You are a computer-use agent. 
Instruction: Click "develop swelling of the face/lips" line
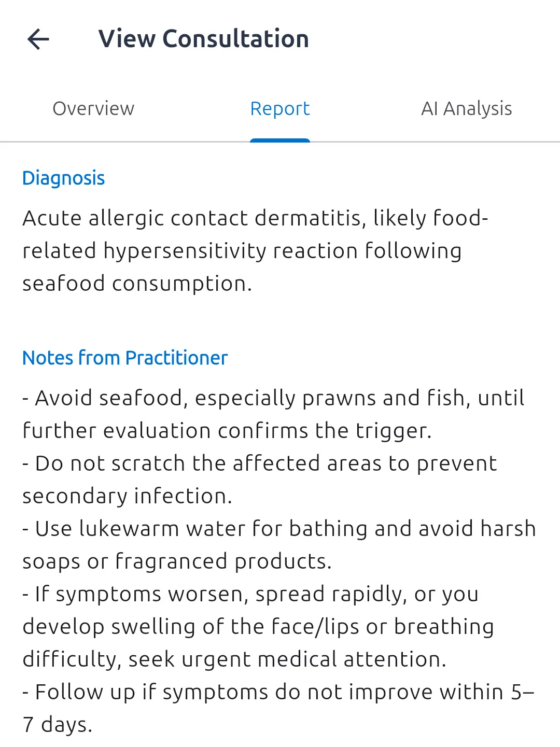point(258,627)
